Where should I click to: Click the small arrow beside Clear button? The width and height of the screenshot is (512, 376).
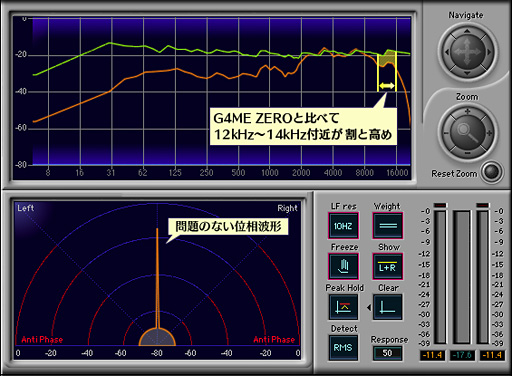point(369,307)
